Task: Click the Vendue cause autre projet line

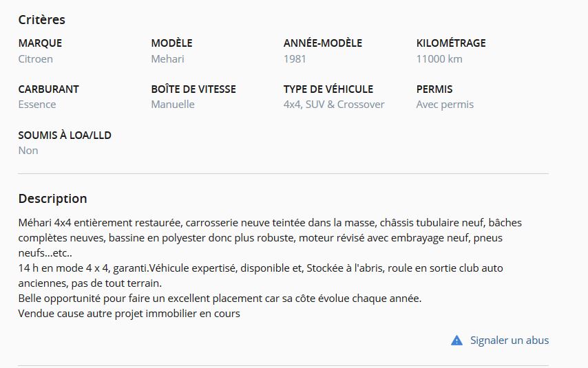Action: click(x=129, y=313)
